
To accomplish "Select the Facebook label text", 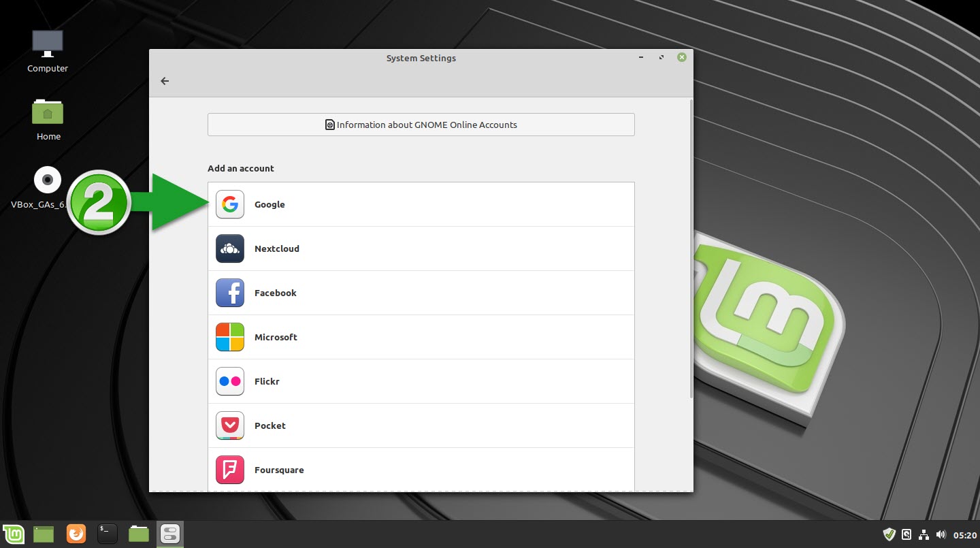I will pos(276,293).
